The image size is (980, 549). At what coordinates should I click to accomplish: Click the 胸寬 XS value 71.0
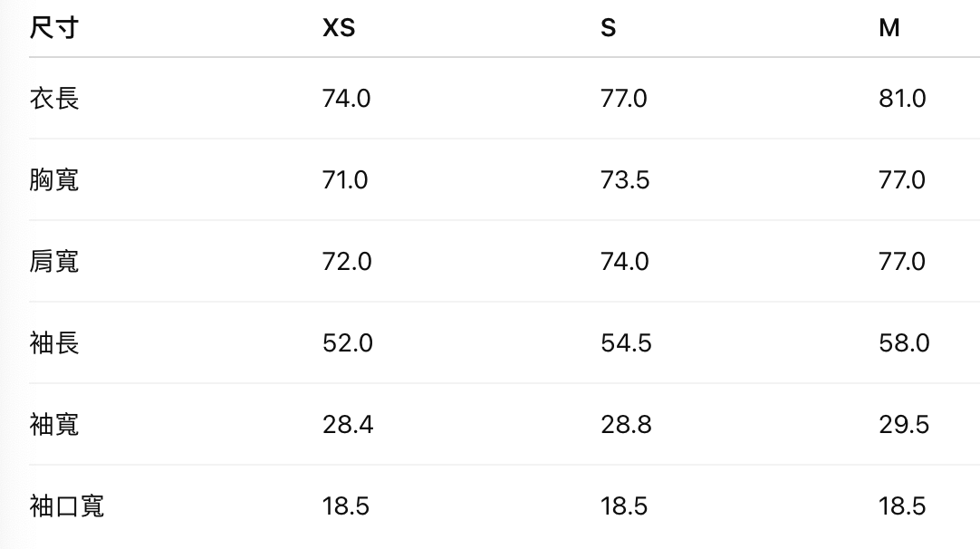[x=345, y=179]
